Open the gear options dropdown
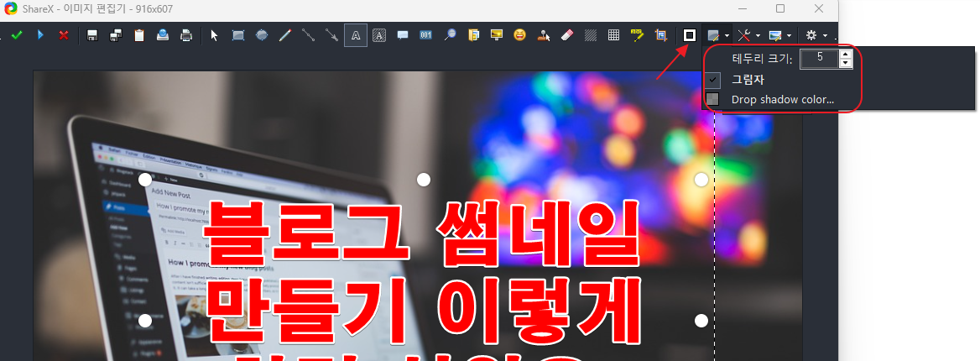The height and width of the screenshot is (361, 980). click(x=817, y=35)
